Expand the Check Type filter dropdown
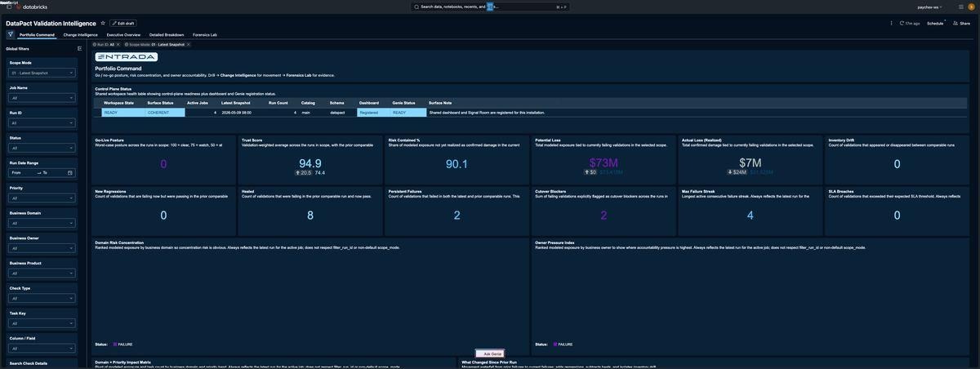Viewport: 980px width, 369px height. 42,299
